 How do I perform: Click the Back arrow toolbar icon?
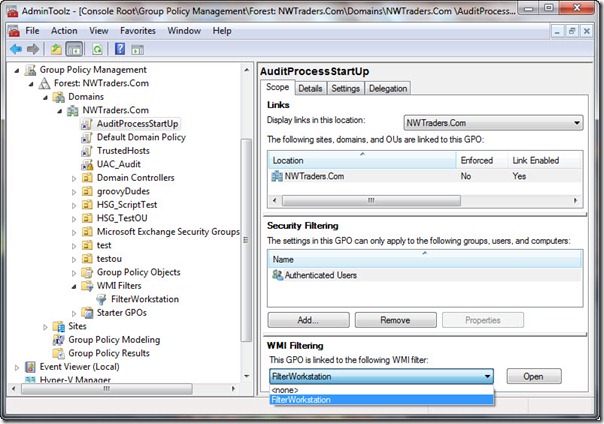tap(16, 48)
